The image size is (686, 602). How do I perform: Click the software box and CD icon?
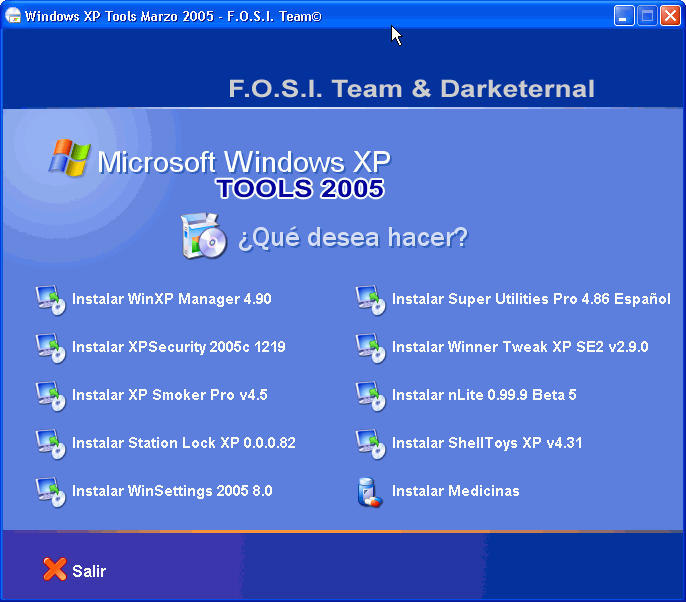[204, 236]
